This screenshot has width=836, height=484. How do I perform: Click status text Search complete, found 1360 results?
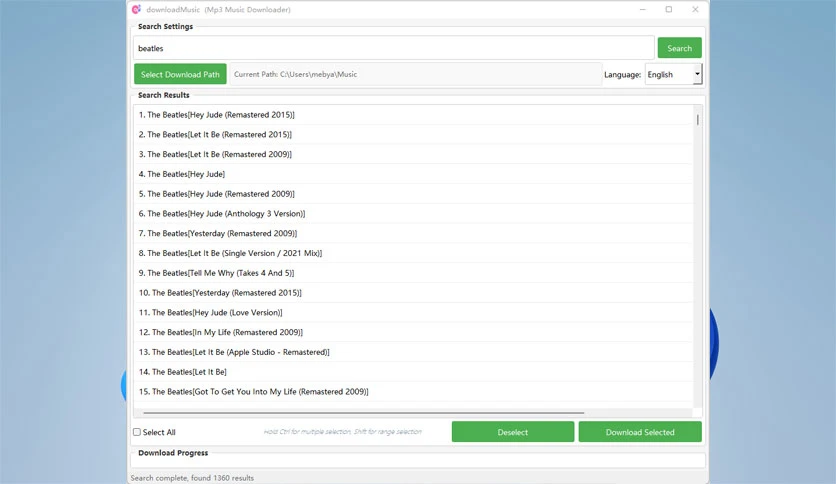(x=192, y=478)
